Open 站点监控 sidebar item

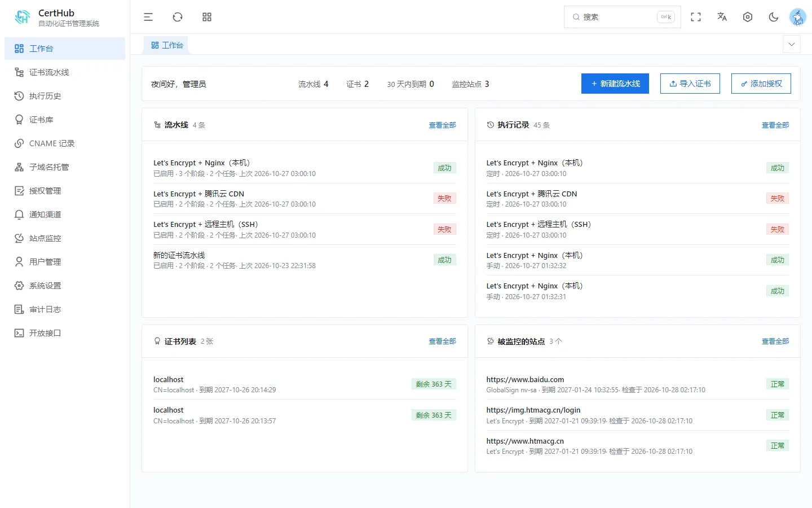pyautogui.click(x=65, y=238)
